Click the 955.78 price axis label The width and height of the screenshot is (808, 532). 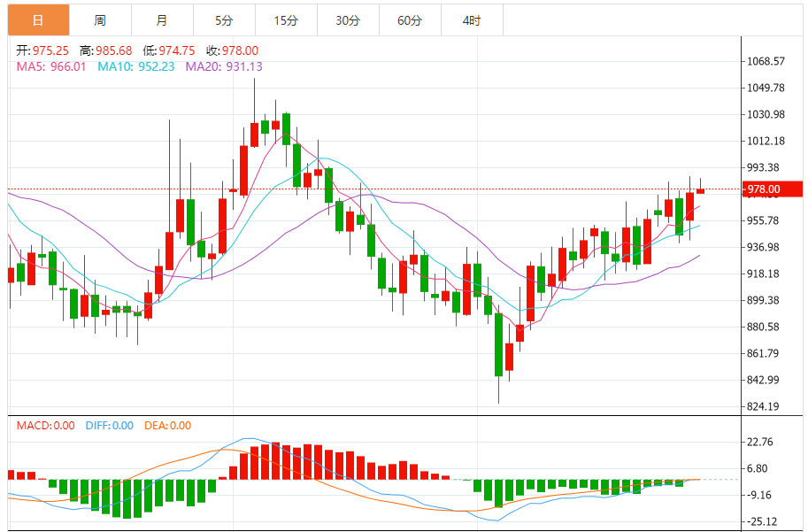[x=763, y=220]
